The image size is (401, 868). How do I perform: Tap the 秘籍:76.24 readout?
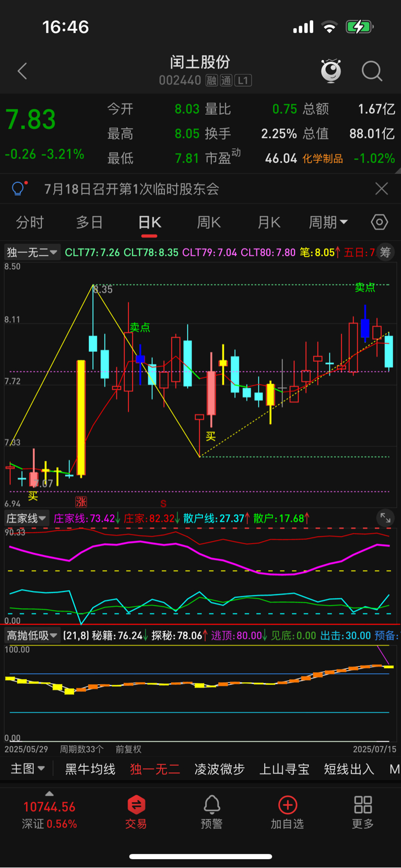pos(120,635)
